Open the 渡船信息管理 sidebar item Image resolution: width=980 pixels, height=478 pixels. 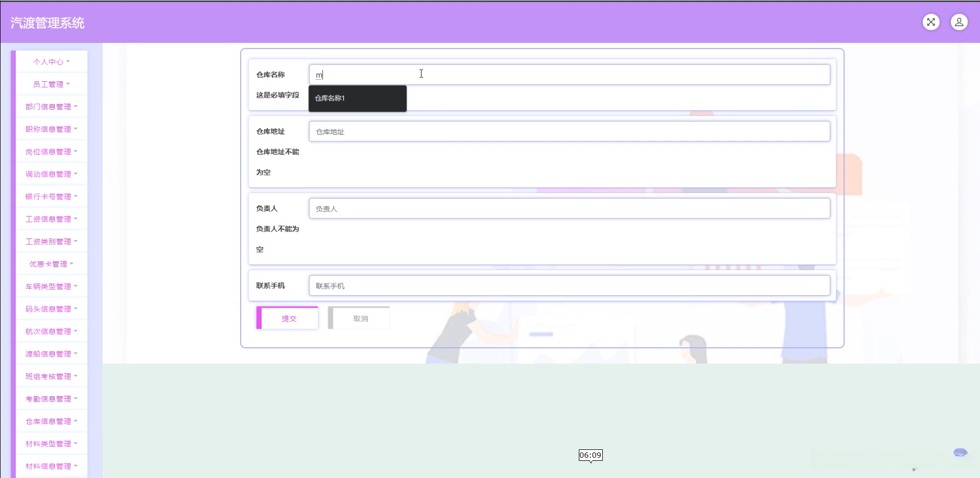[x=52, y=354]
